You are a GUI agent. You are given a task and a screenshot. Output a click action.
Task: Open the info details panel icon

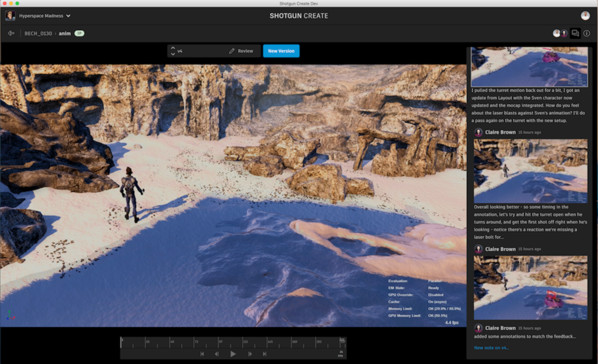pyautogui.click(x=586, y=33)
